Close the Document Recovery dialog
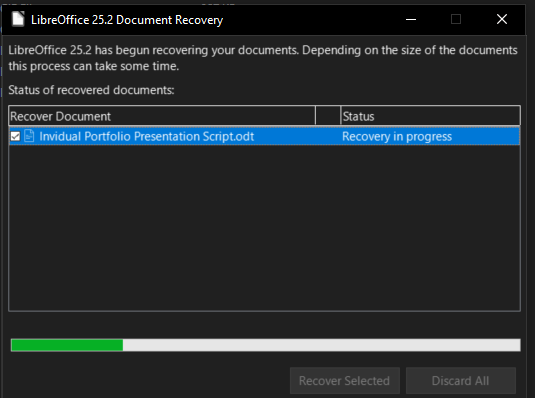This screenshot has height=398, width=535. point(502,19)
